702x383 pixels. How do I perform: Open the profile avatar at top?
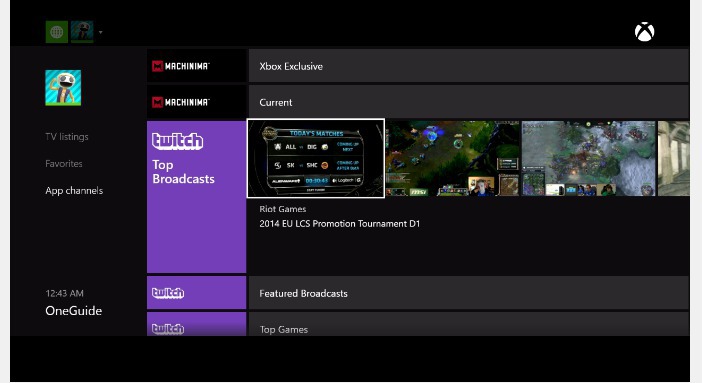pyautogui.click(x=82, y=32)
